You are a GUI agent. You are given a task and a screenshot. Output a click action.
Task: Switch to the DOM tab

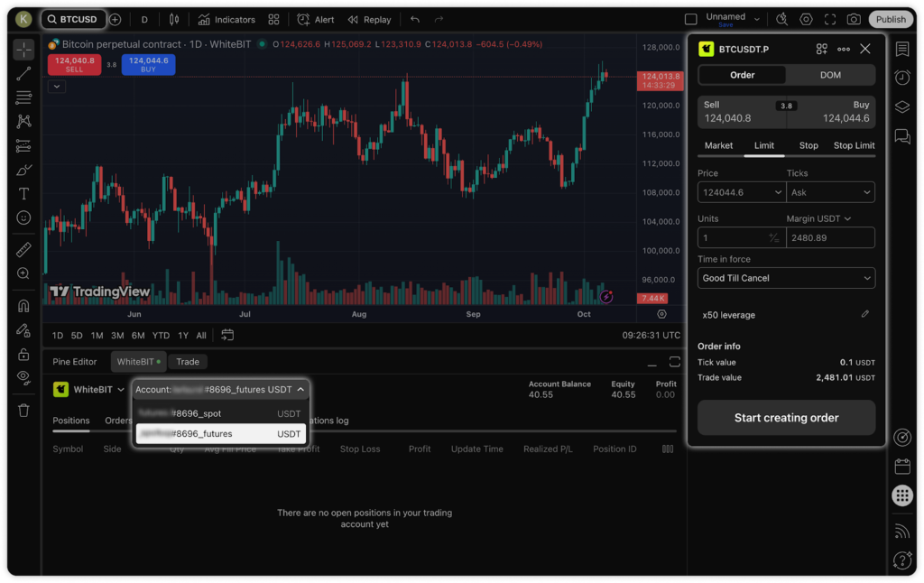coord(830,75)
